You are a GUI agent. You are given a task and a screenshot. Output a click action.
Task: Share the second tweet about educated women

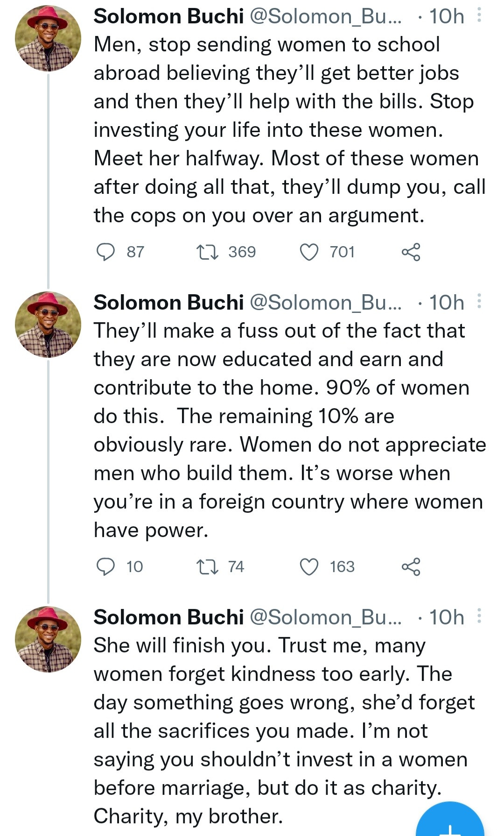pos(411,567)
